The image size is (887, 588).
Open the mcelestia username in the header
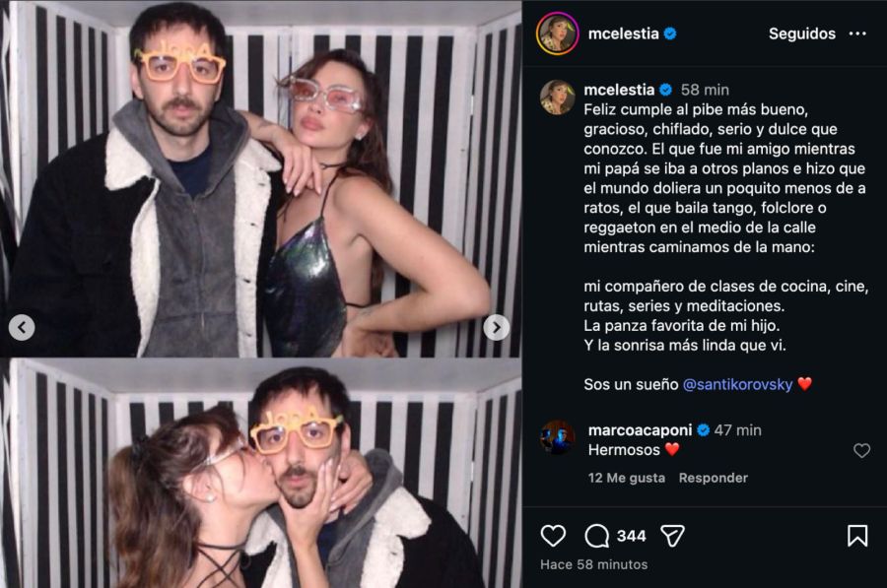(621, 33)
